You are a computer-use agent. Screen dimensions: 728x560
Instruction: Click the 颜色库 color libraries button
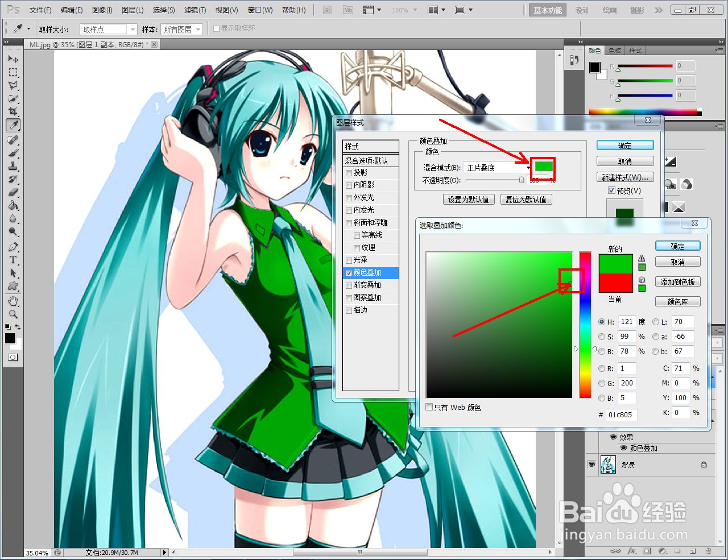677,302
